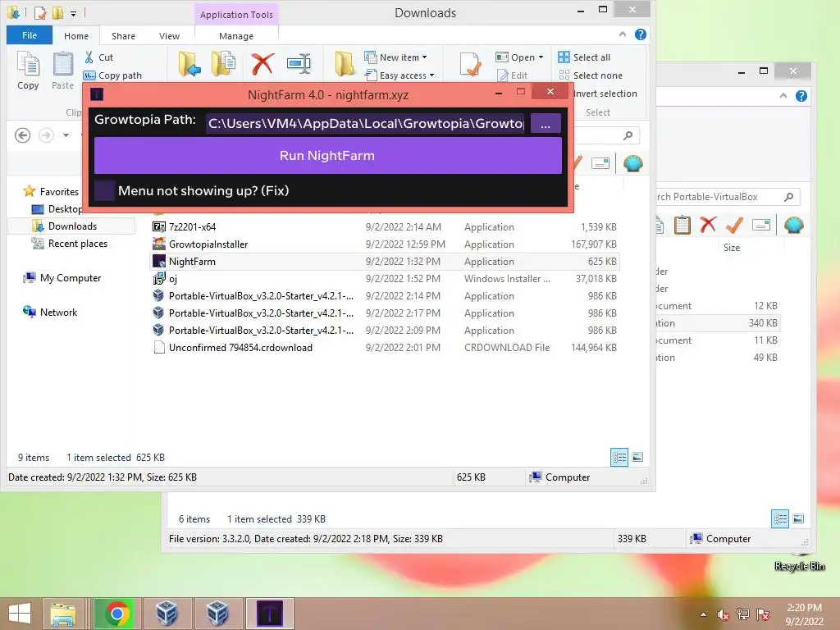The width and height of the screenshot is (840, 630).
Task: Click the clipboard Paste icon in back window
Action: (682, 225)
